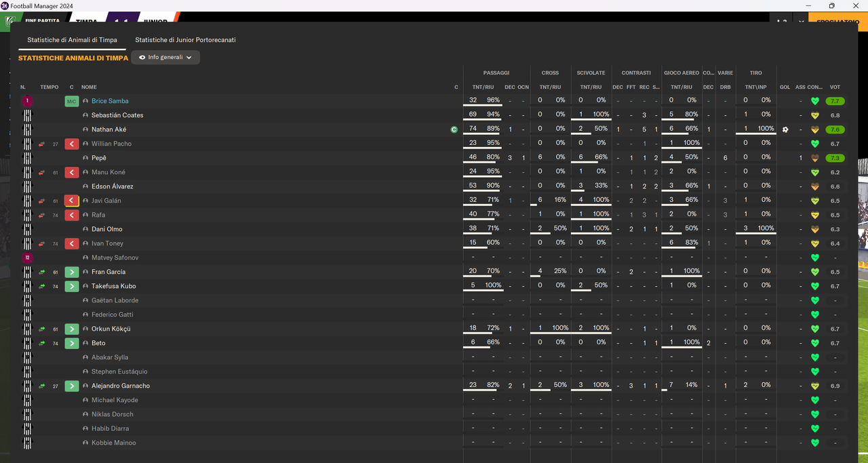Click the green substitution arrows icon for Alejandro Garnacho
Screen dimensions: 868x463
click(x=42, y=386)
